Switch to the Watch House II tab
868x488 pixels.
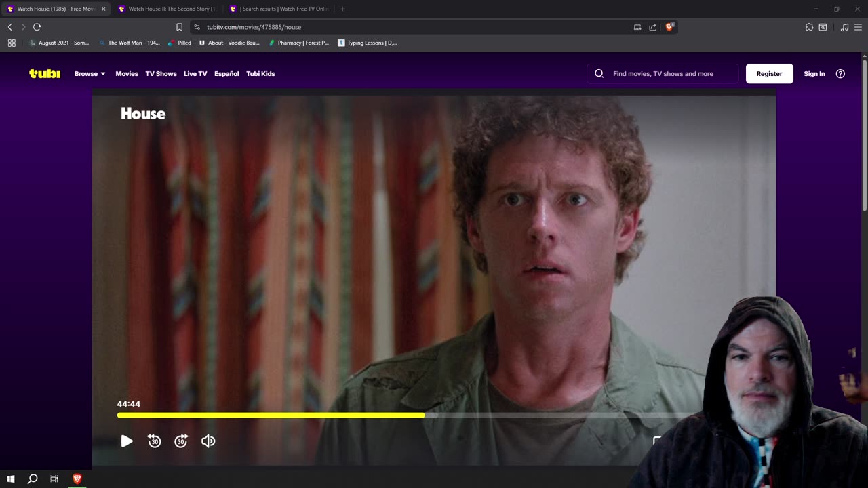[167, 9]
